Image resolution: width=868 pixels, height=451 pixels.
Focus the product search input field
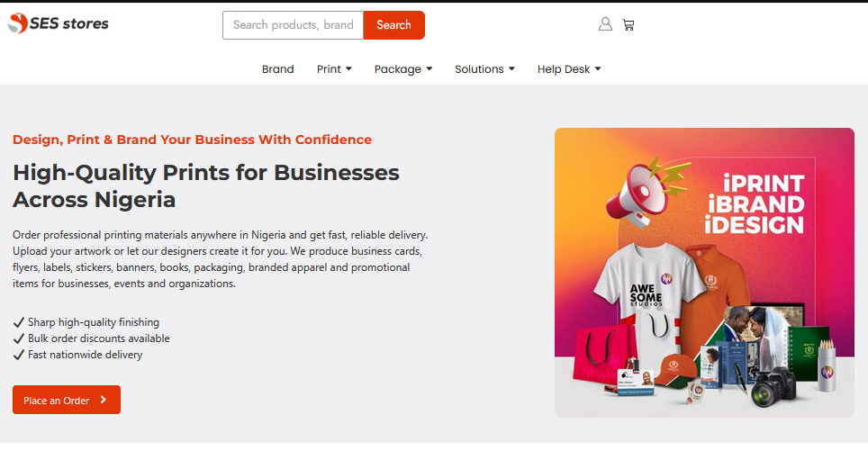point(293,25)
